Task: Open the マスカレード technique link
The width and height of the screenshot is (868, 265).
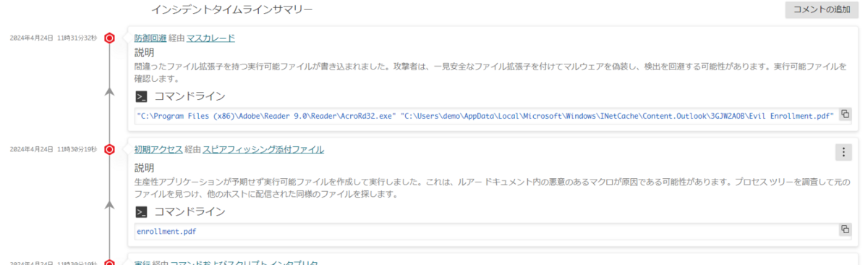Action: 210,38
